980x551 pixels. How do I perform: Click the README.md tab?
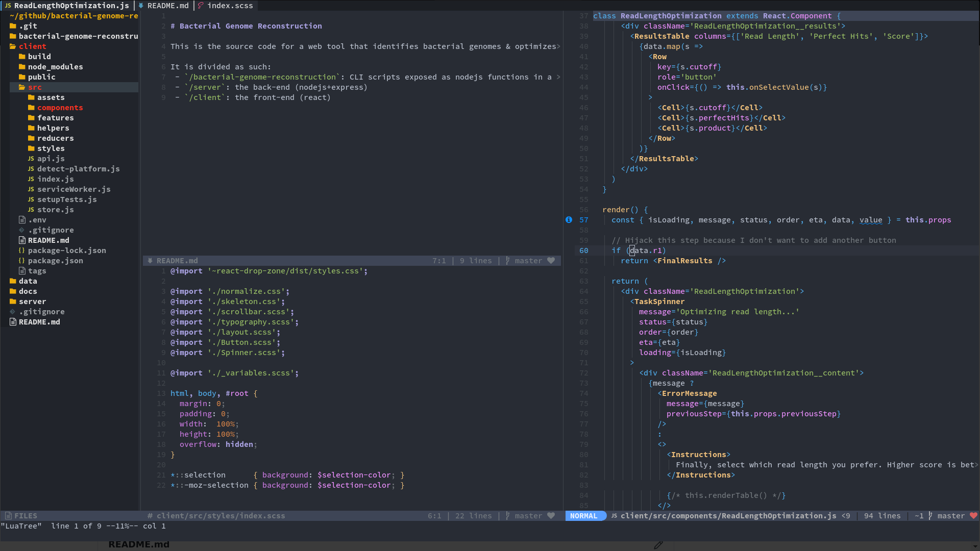167,6
